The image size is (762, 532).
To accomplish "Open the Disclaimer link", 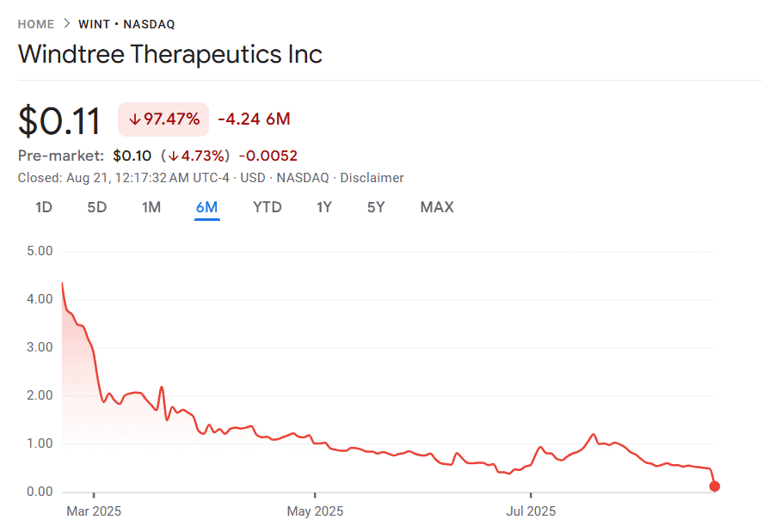I will [372, 178].
